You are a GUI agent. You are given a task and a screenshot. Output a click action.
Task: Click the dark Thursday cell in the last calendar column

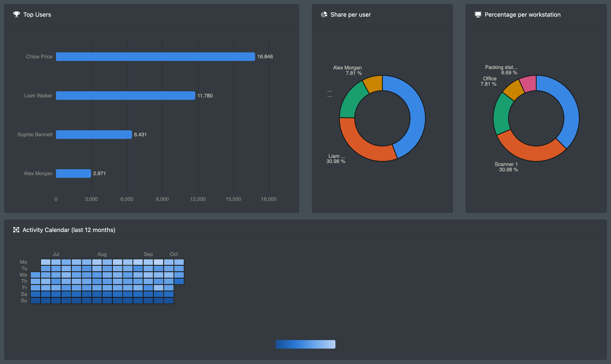tap(179, 281)
